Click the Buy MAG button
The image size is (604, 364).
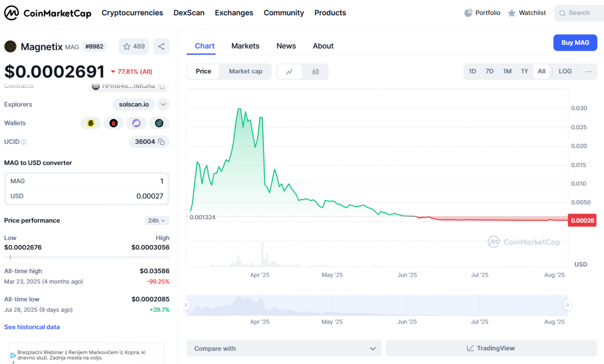coord(575,43)
